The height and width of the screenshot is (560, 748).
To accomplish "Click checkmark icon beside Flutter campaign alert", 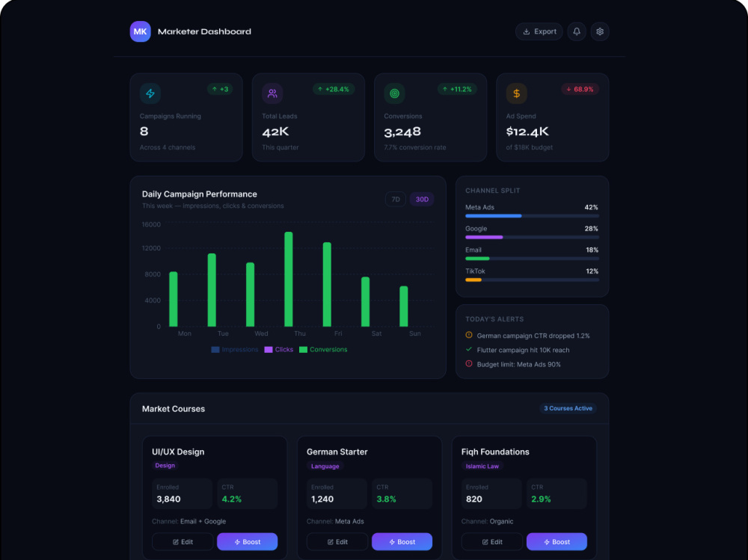I will pos(469,350).
